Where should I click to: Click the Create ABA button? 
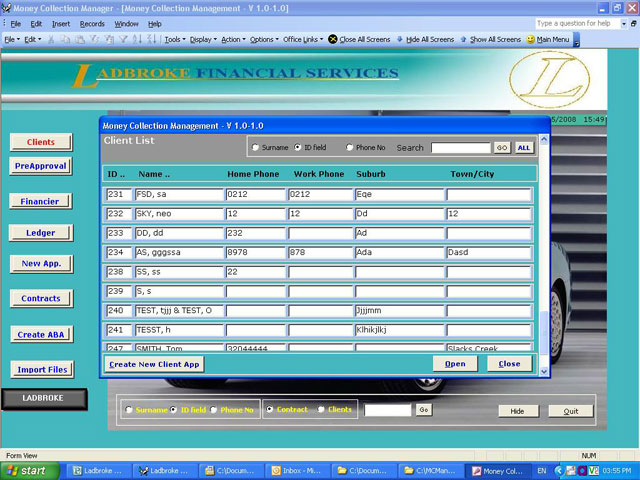[41, 334]
